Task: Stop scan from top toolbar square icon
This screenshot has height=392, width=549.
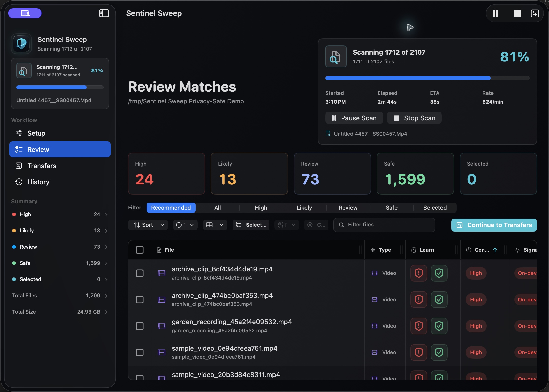Action: tap(517, 13)
